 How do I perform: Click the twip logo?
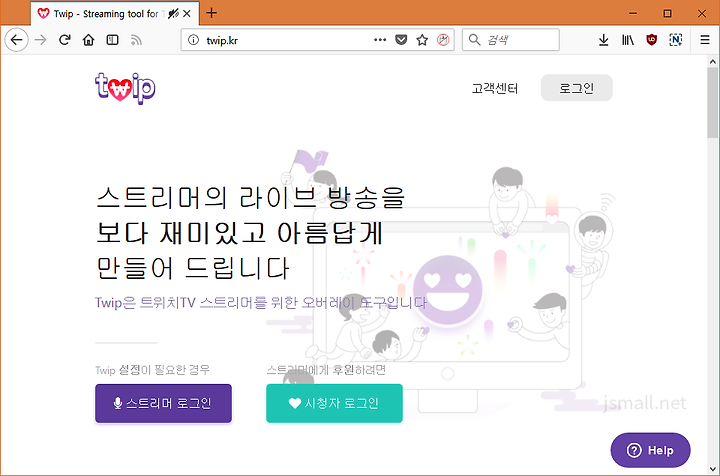click(x=125, y=88)
